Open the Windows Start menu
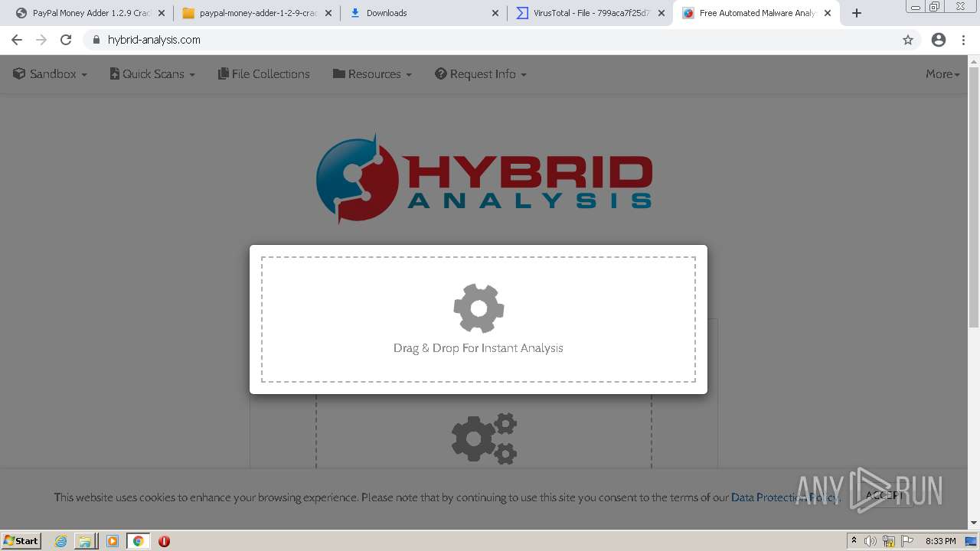 pyautogui.click(x=21, y=540)
